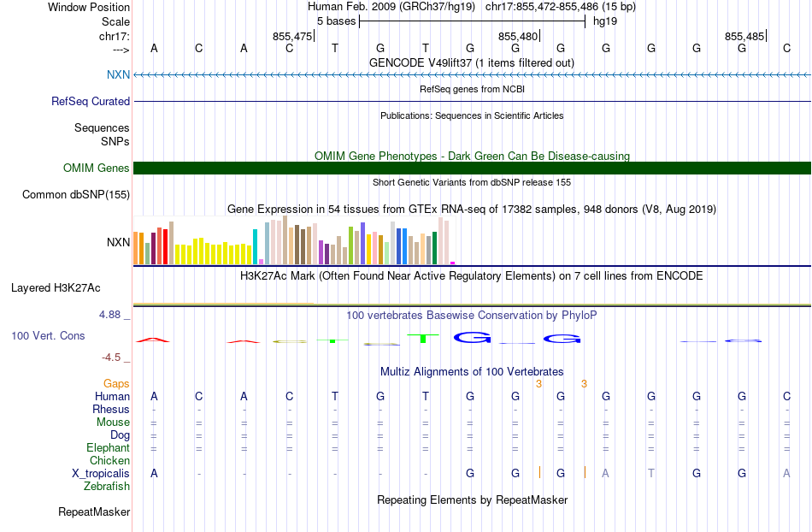Click the Scale label in the left column
The height and width of the screenshot is (532, 812).
pos(115,21)
